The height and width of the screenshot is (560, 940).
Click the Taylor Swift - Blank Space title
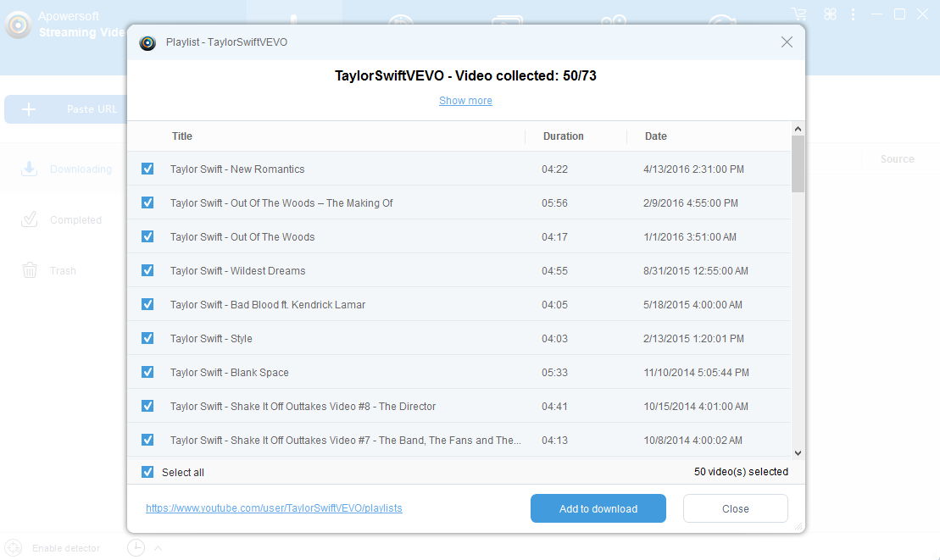229,373
